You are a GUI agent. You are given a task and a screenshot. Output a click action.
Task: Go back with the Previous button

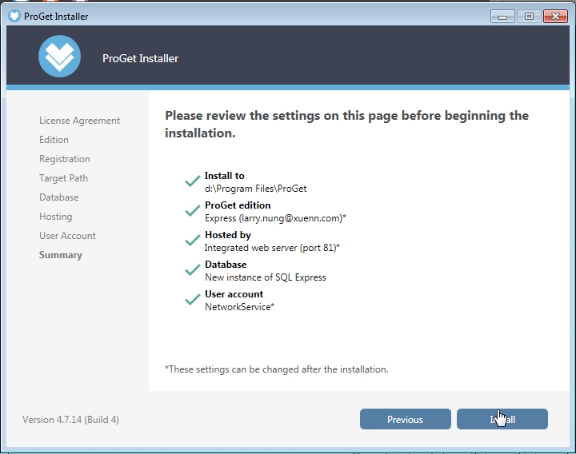[405, 419]
